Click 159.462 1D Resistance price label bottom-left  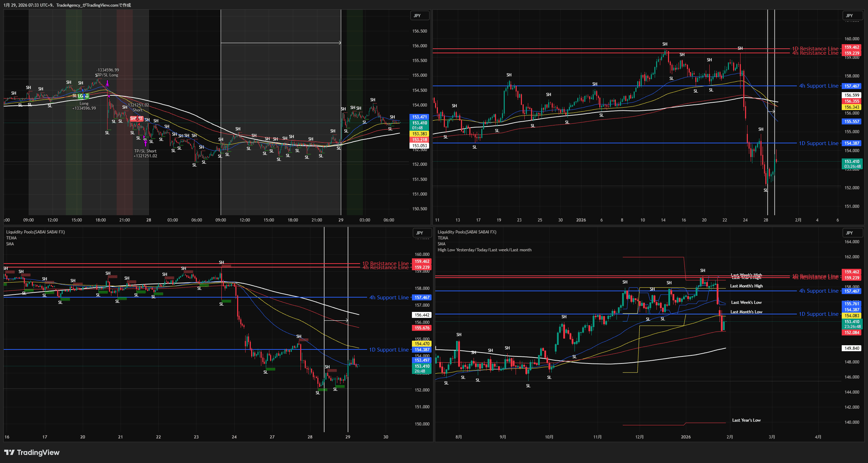(422, 261)
